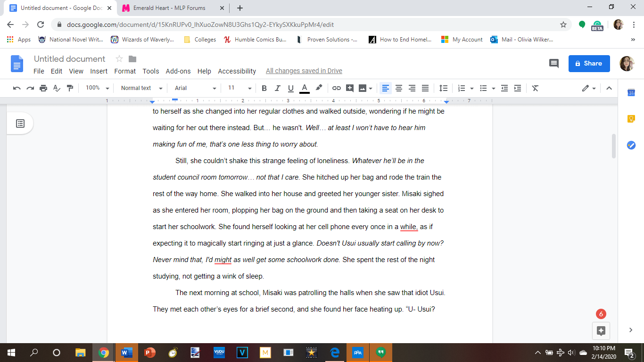Image resolution: width=644 pixels, height=362 pixels.
Task: Click the document vertical scrollbar
Action: pos(613,146)
